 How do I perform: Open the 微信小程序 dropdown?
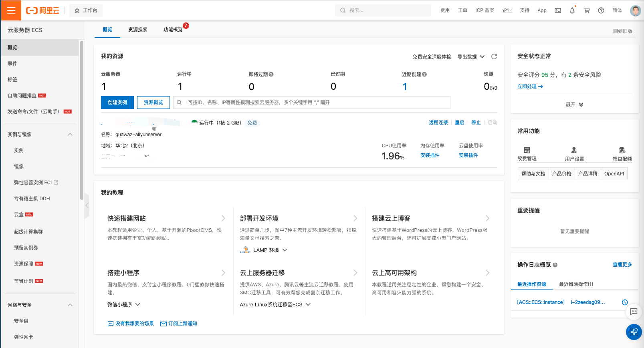[124, 305]
